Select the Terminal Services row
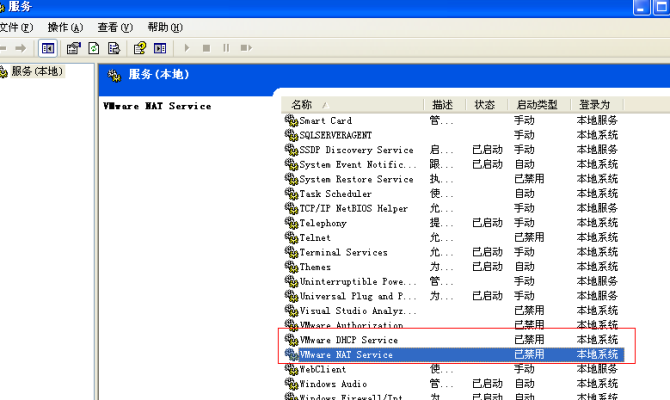 tap(453, 252)
